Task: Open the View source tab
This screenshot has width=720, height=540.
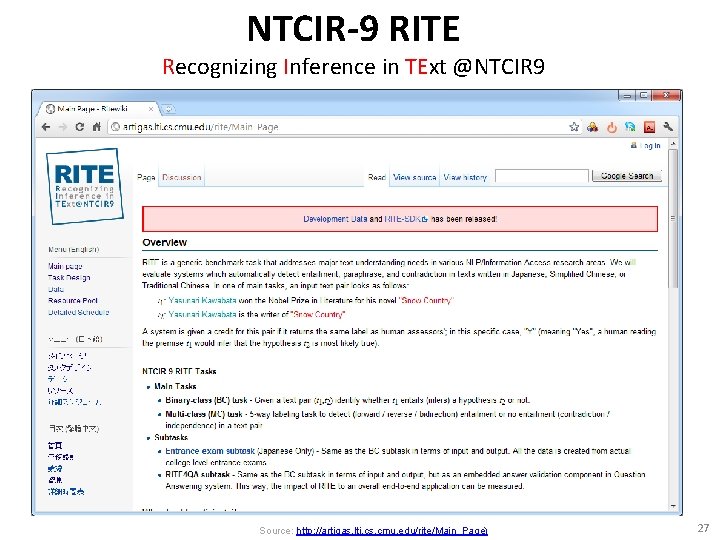Action: click(x=415, y=177)
